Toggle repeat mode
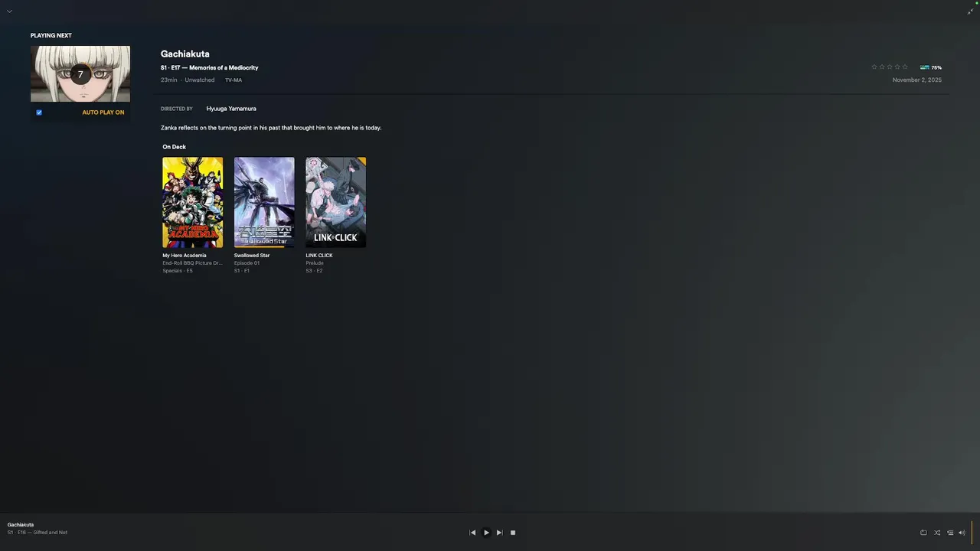Screen dimensions: 980x551 click(x=923, y=533)
